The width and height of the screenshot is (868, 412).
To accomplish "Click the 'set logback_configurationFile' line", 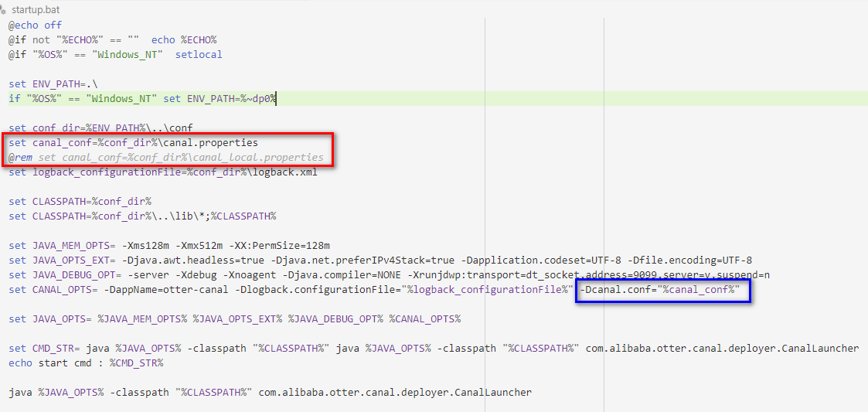I will coord(163,172).
